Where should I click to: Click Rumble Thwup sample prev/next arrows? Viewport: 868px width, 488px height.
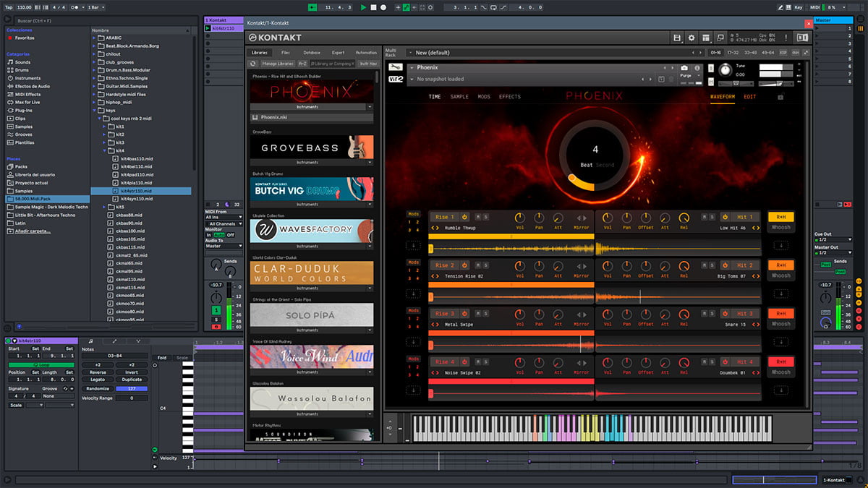click(x=435, y=228)
